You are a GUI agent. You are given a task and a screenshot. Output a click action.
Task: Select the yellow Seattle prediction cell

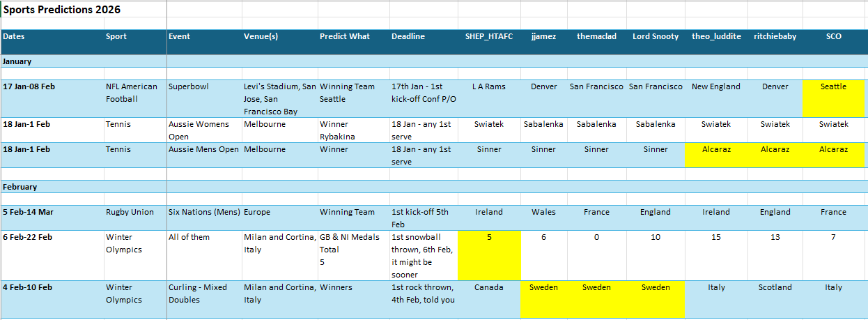coord(833,98)
